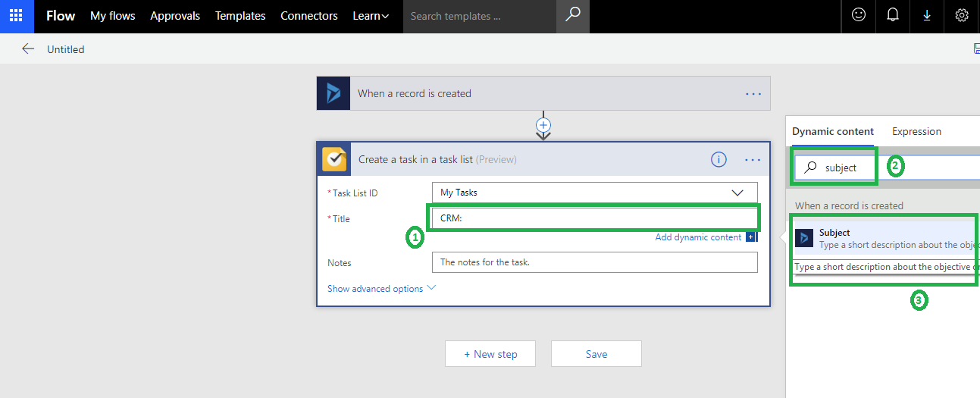This screenshot has width=980, height=398.
Task: Click the Dynamics icon of the Subject item
Action: point(804,238)
